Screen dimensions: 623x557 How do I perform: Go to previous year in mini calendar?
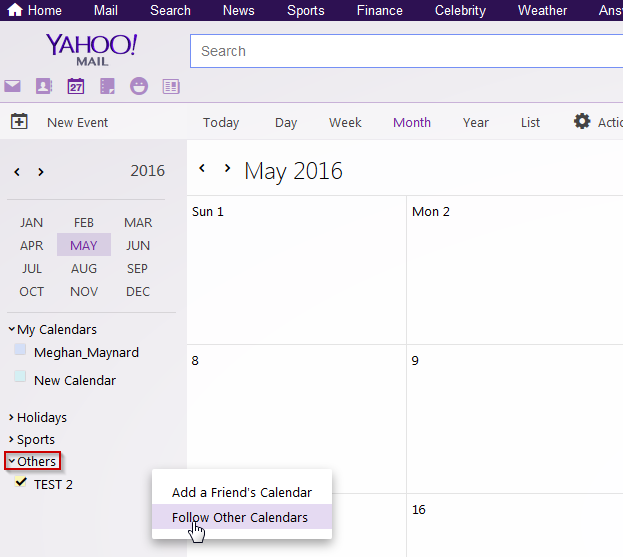(x=17, y=172)
